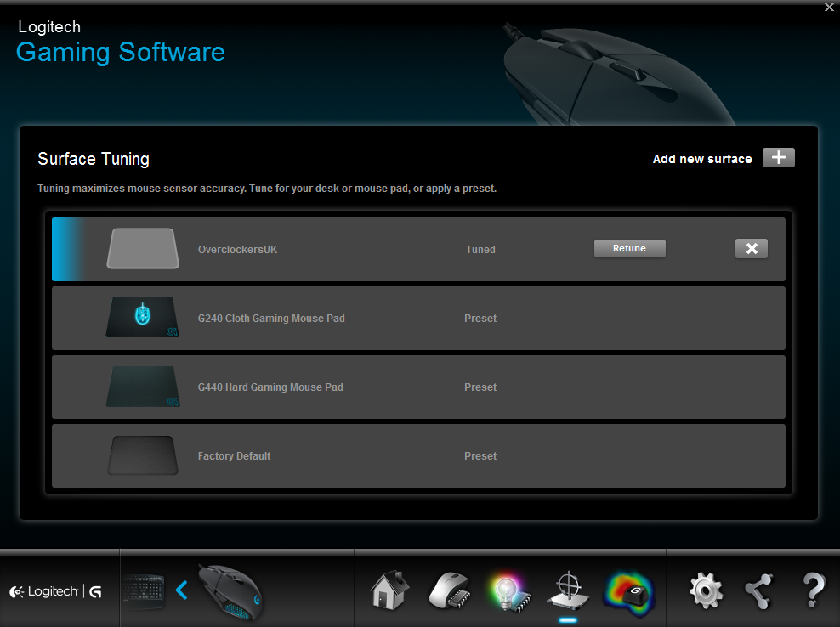
Task: Click the plus button to add surface
Action: [x=778, y=158]
